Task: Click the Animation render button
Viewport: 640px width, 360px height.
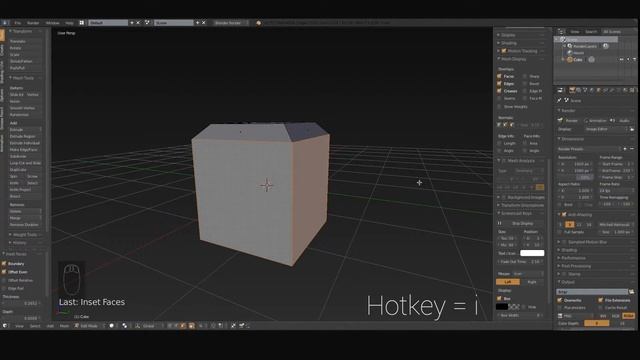Action: 596,120
